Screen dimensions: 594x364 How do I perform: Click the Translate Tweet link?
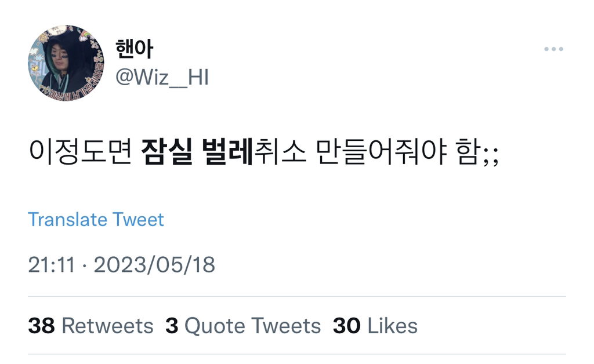click(96, 220)
